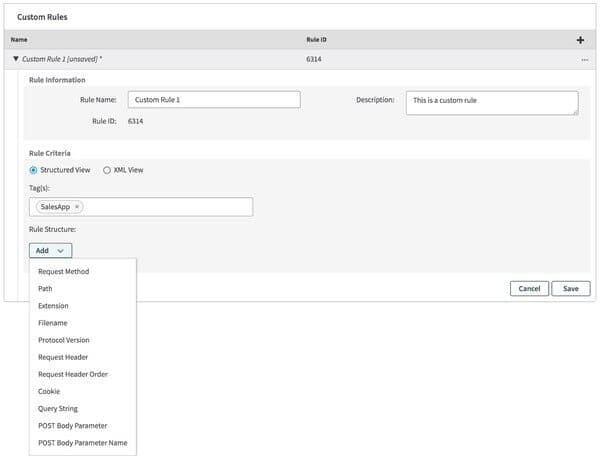Choose Query String from the menu
The height and width of the screenshot is (456, 600).
click(x=58, y=408)
